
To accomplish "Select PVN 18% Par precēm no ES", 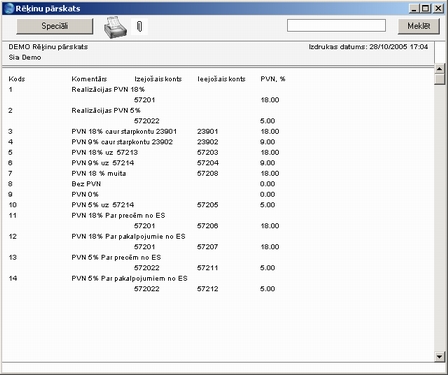I will (x=118, y=215).
